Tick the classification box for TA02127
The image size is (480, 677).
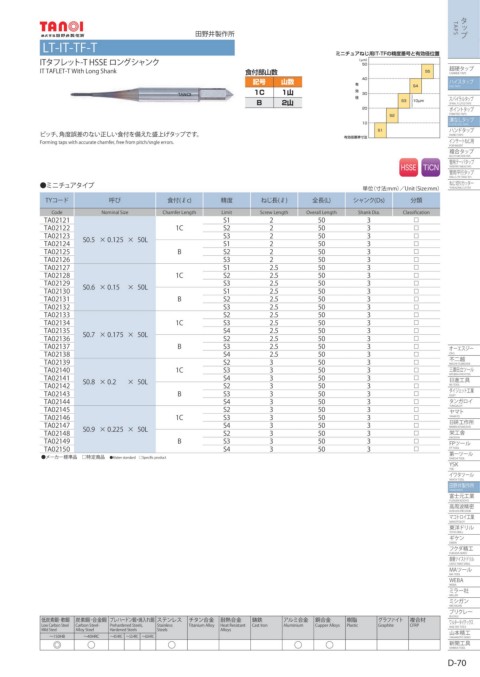(x=416, y=267)
